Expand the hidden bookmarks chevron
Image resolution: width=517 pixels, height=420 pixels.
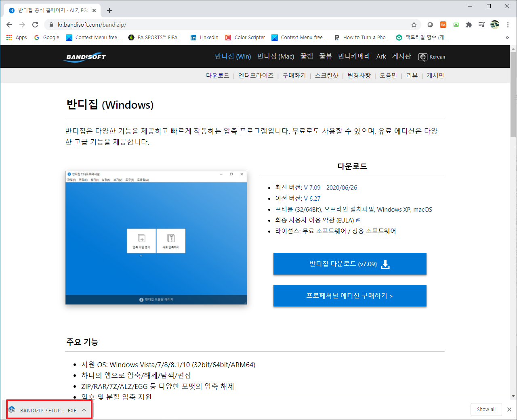click(x=507, y=38)
